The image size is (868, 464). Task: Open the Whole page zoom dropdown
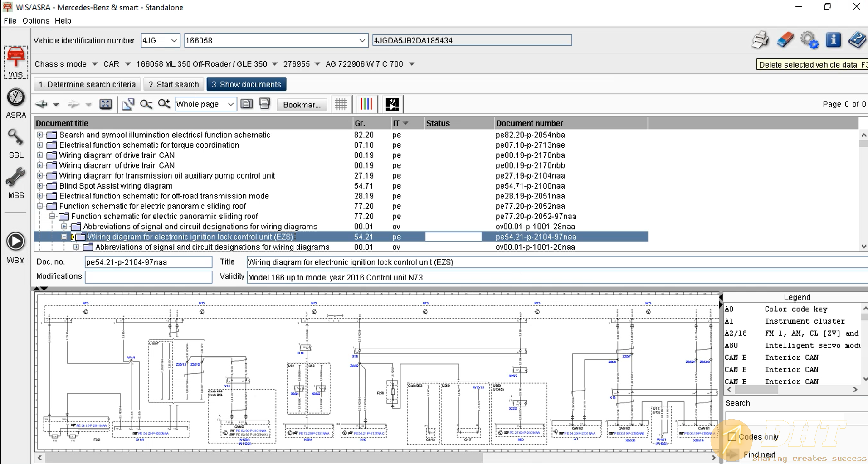[230, 104]
